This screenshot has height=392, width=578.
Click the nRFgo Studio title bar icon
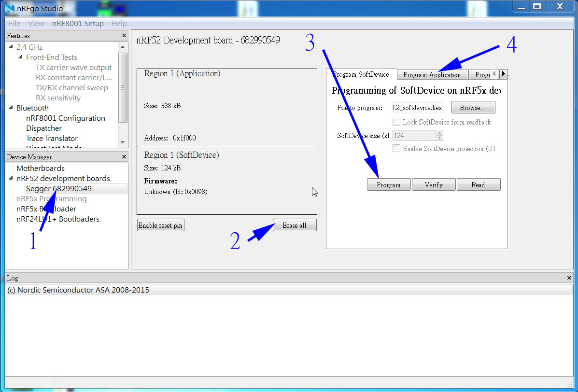tap(10, 7)
